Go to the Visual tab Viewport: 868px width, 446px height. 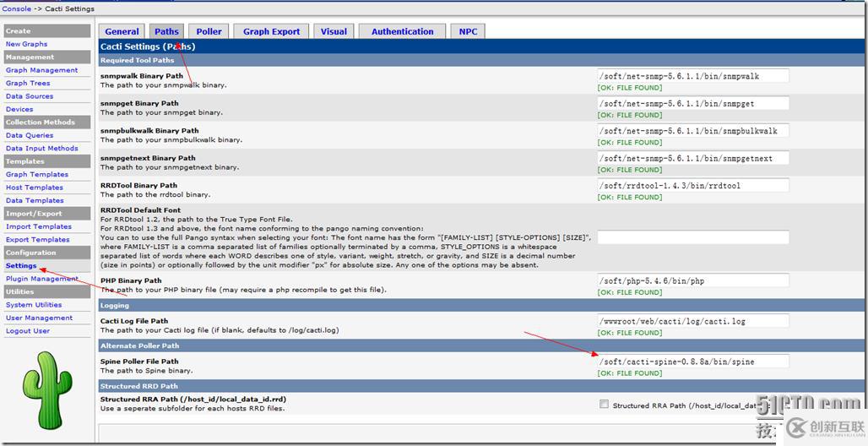pyautogui.click(x=334, y=31)
